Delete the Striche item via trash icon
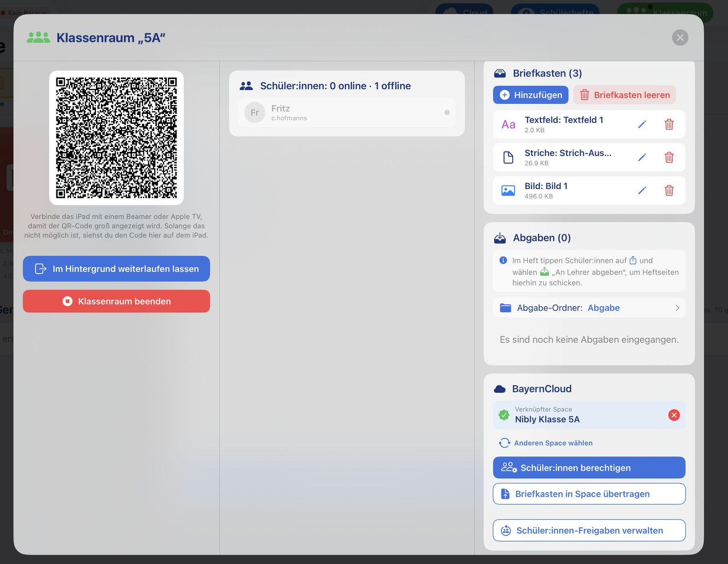 click(x=669, y=158)
